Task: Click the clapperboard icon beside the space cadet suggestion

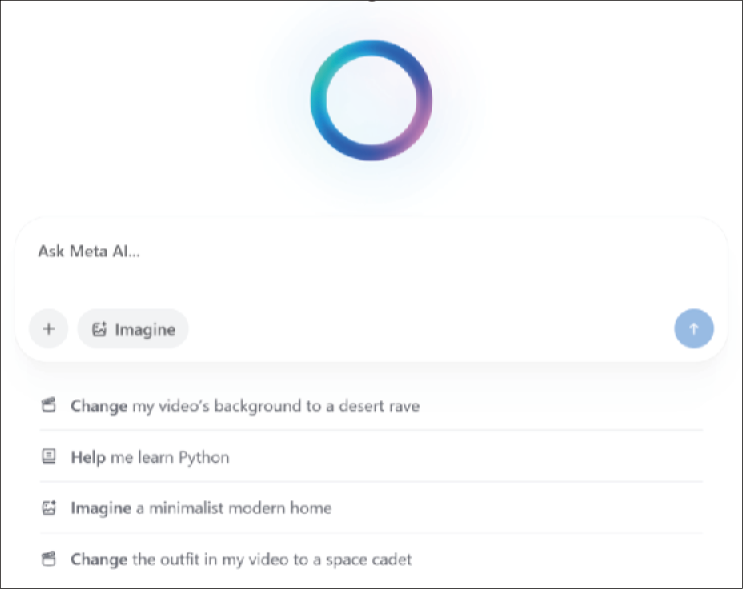Action: [48, 559]
